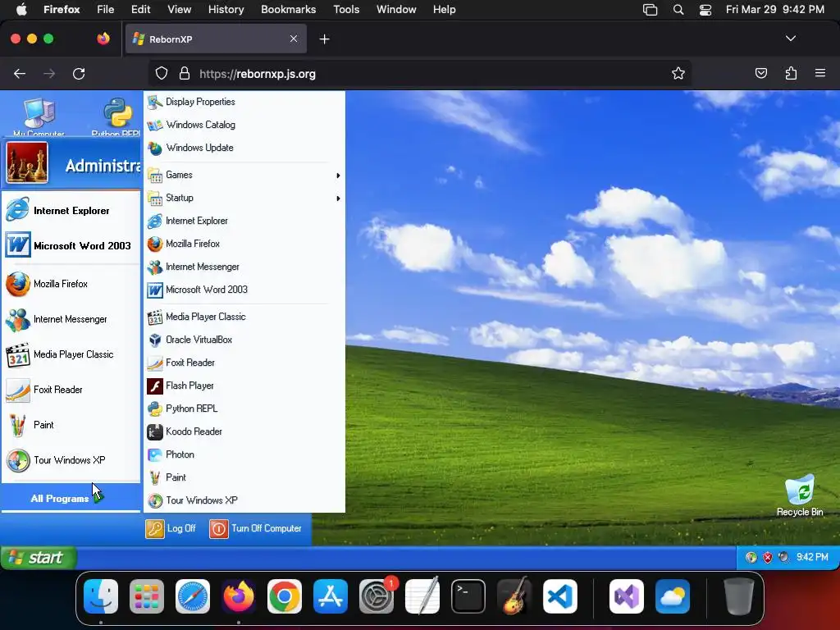Launch Google Chrome from the Dock

click(285, 596)
